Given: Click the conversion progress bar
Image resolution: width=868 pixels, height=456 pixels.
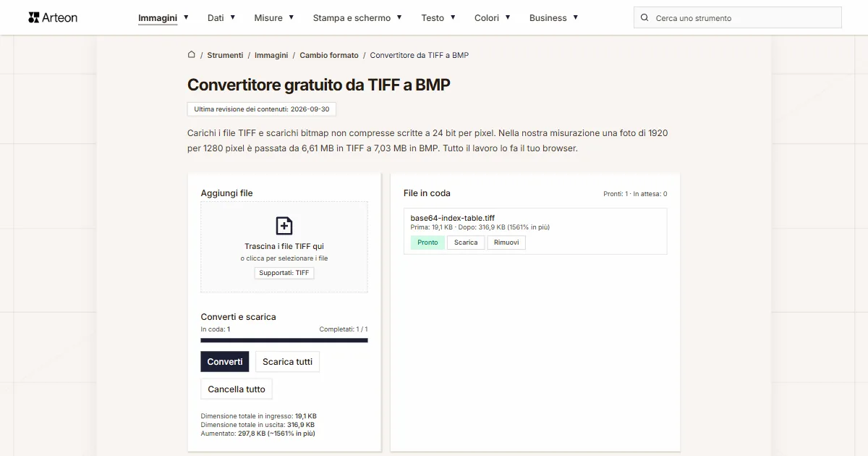Looking at the screenshot, I should coord(284,340).
